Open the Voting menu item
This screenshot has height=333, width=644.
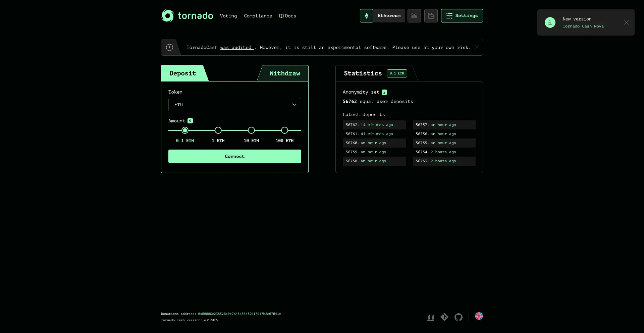click(x=228, y=16)
